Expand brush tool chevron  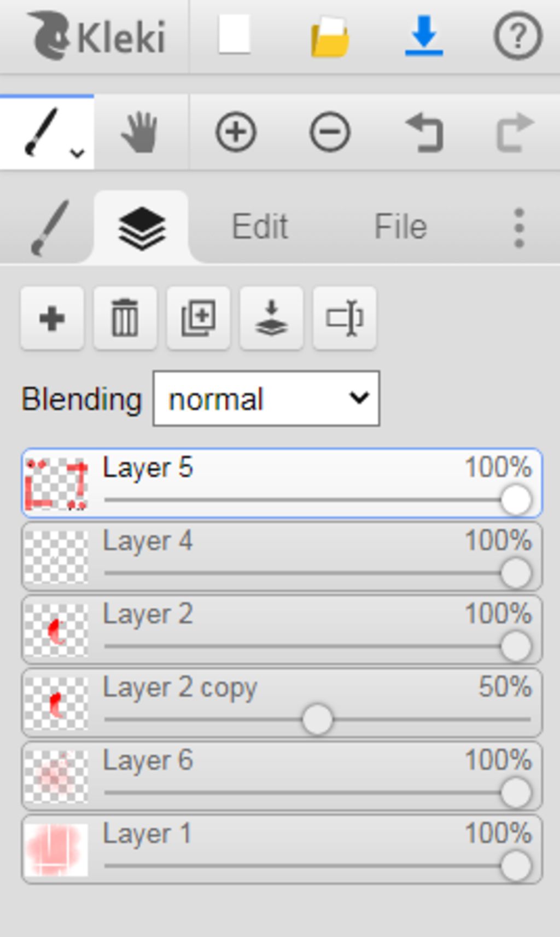tap(78, 154)
